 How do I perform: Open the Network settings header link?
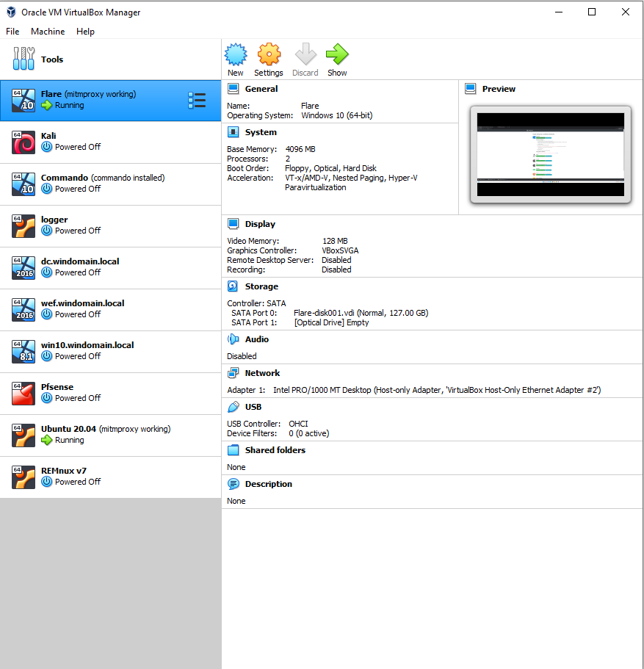pos(262,373)
